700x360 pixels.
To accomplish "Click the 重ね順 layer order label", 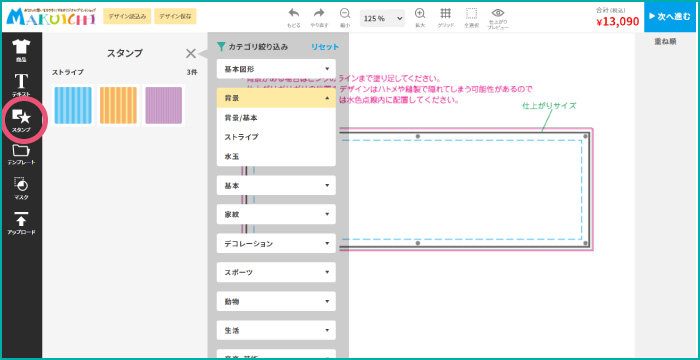I will (x=665, y=42).
